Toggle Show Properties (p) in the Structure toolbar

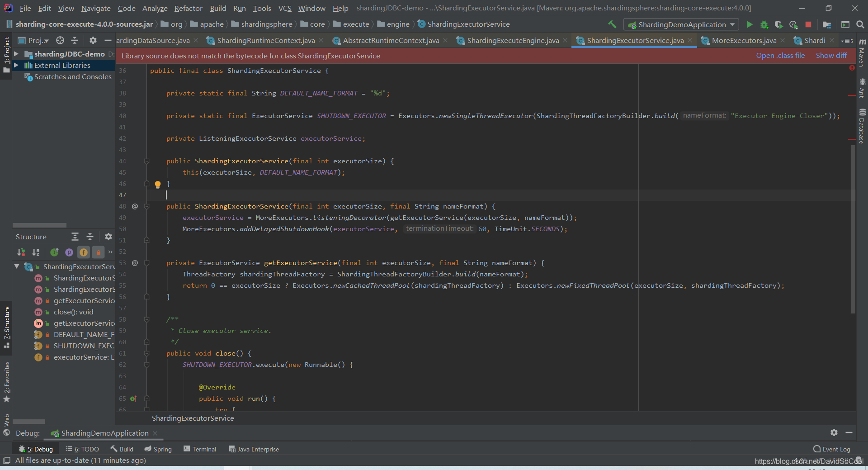[x=69, y=252]
